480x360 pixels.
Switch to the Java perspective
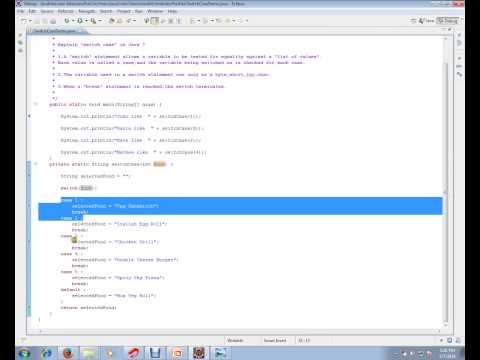[x=426, y=21]
